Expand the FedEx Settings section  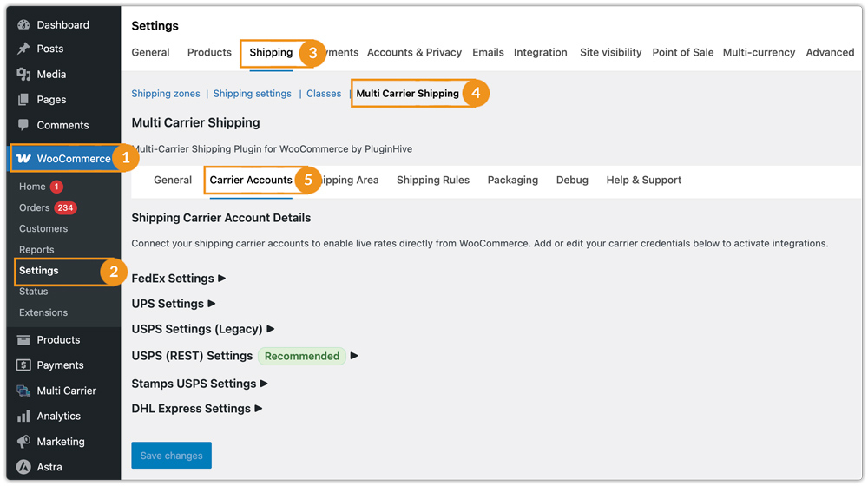click(x=178, y=279)
